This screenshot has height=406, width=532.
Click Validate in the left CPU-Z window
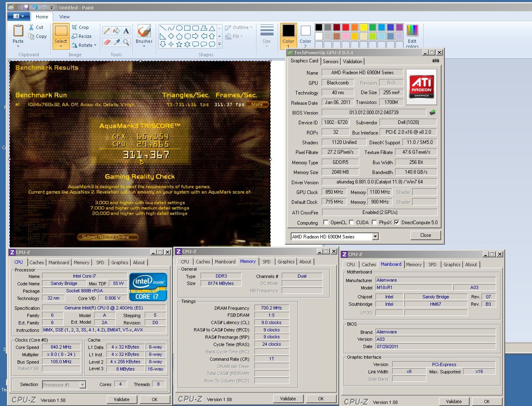121,399
